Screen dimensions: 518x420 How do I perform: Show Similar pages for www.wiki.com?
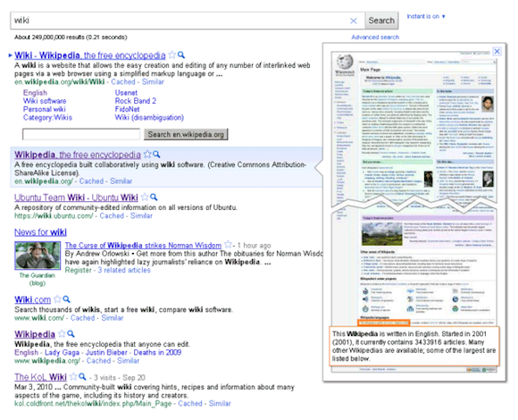tap(113, 318)
